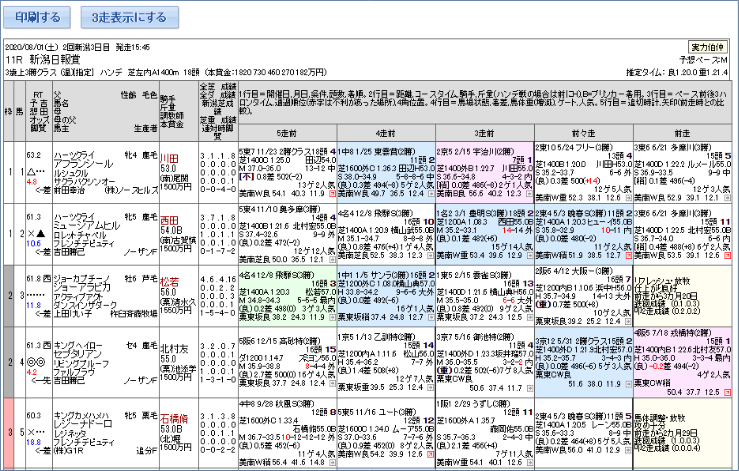Image resolution: width=739 pixels, height=471 pixels.
Task: Open workout icon after 55.4 41.5 14.8
Action: coord(333,463)
